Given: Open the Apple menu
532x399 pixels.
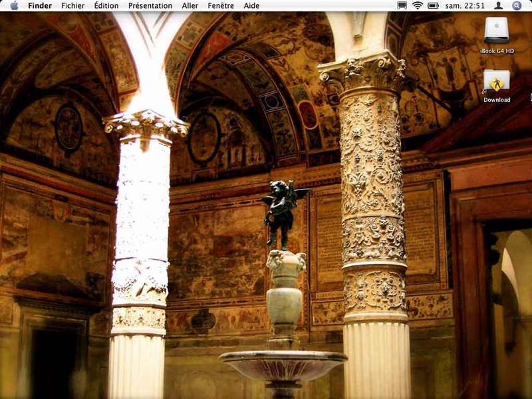Looking at the screenshot, I should tap(14, 5).
